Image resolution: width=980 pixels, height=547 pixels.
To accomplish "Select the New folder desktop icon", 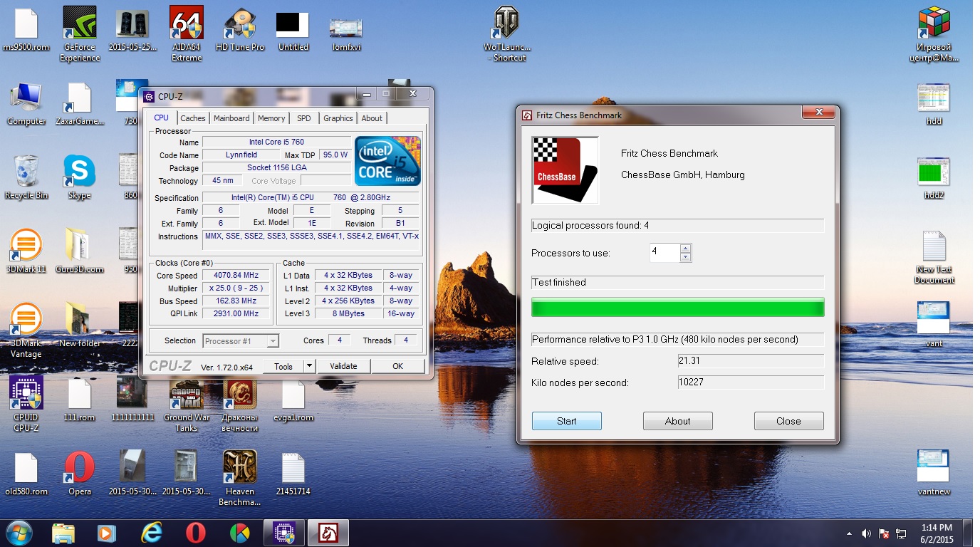I will tap(80, 325).
